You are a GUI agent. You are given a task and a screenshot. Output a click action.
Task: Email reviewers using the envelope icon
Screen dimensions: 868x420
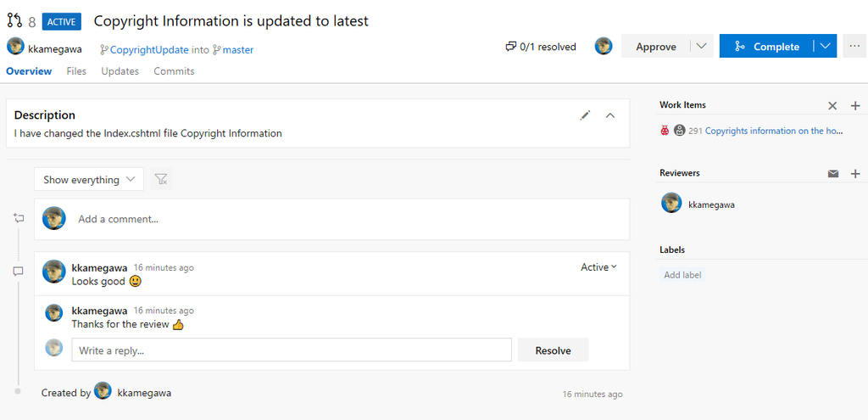pos(833,173)
